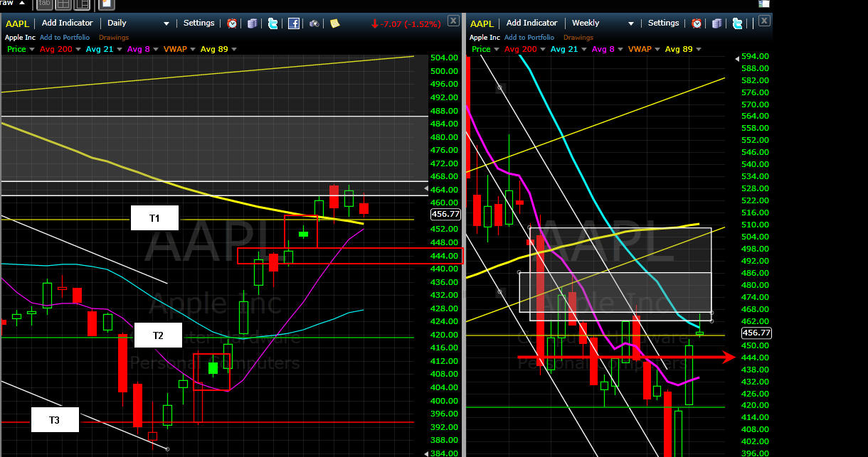Click the AAPL ticker symbol on Weekly chart
This screenshot has height=457, width=868.
[x=482, y=23]
